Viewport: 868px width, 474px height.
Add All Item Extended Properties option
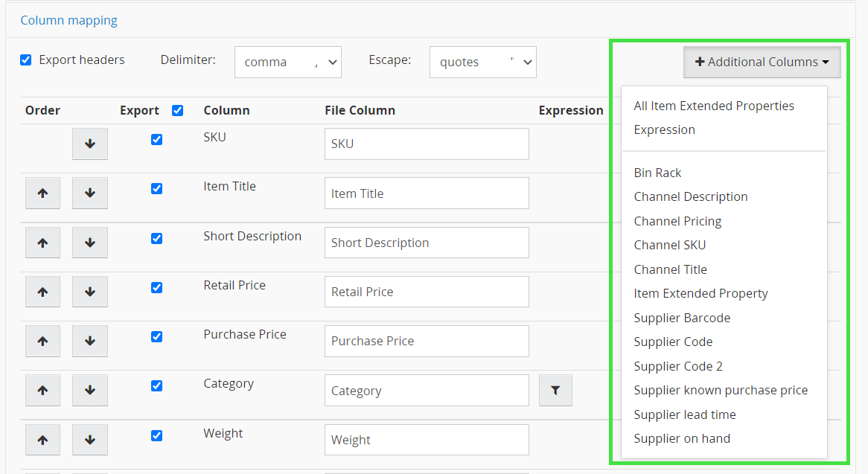[x=714, y=106]
